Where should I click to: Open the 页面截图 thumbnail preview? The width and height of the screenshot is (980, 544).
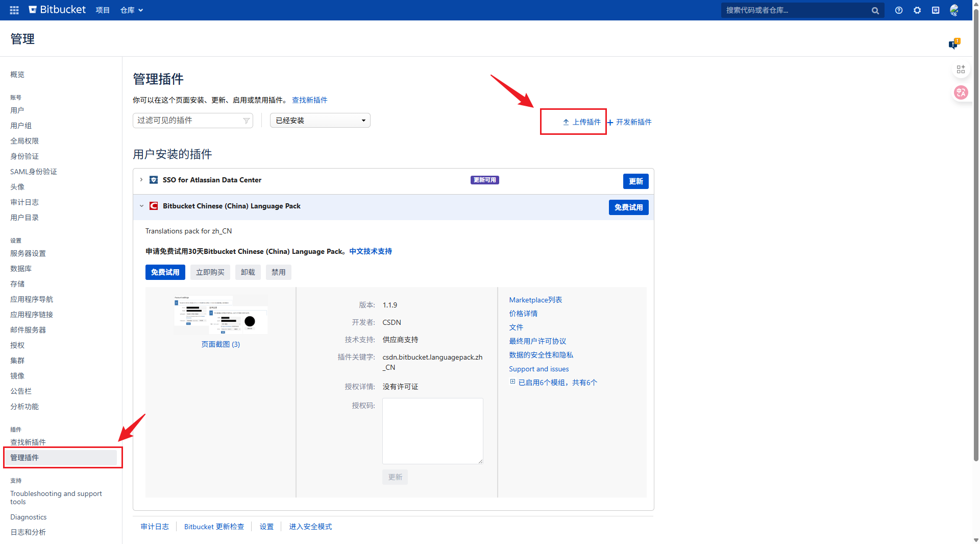point(220,315)
